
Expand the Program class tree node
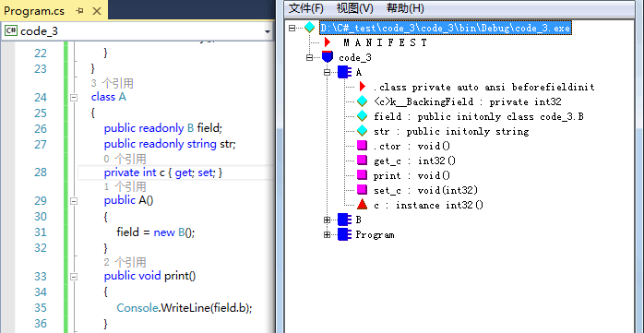pyautogui.click(x=327, y=235)
